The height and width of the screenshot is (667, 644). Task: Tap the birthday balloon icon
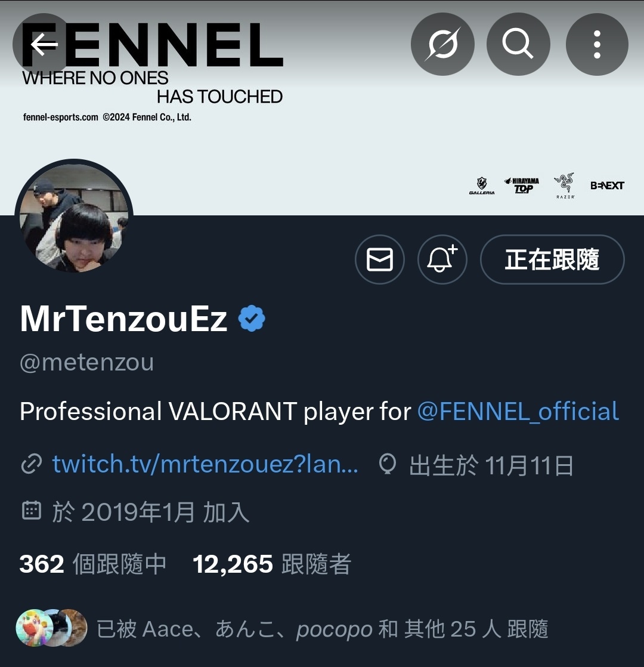(388, 464)
